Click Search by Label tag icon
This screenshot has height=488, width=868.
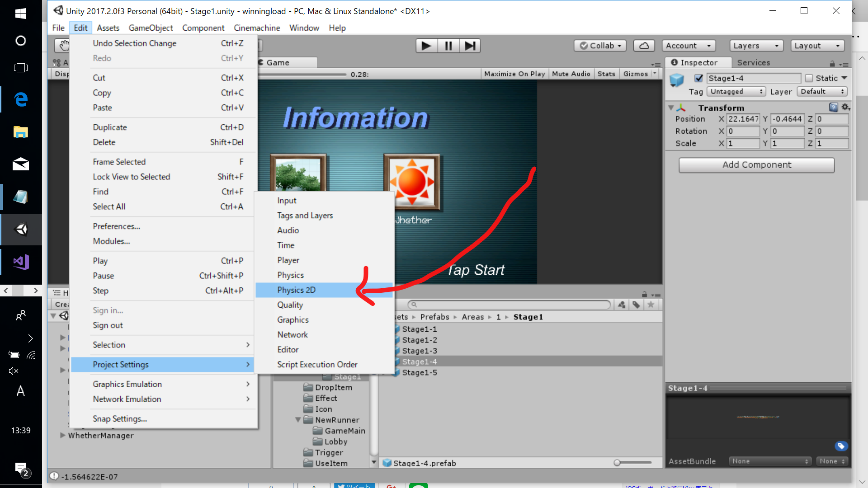pyautogui.click(x=636, y=305)
